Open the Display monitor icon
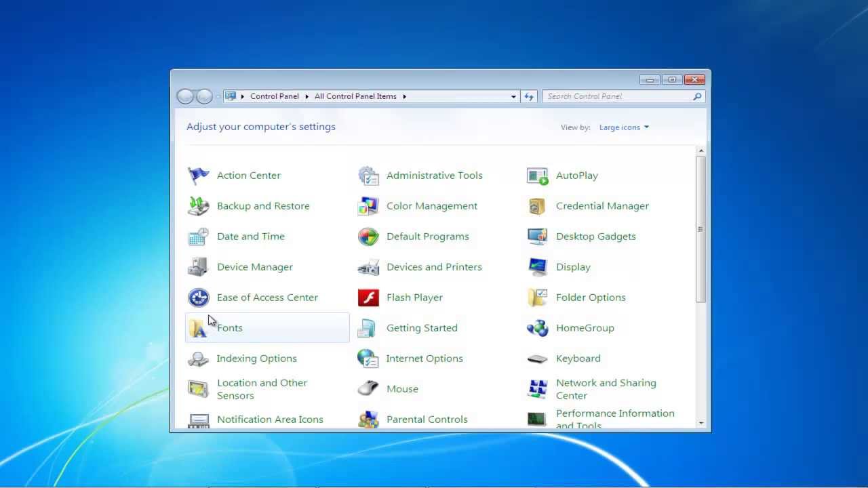This screenshot has width=868, height=488. [x=538, y=267]
